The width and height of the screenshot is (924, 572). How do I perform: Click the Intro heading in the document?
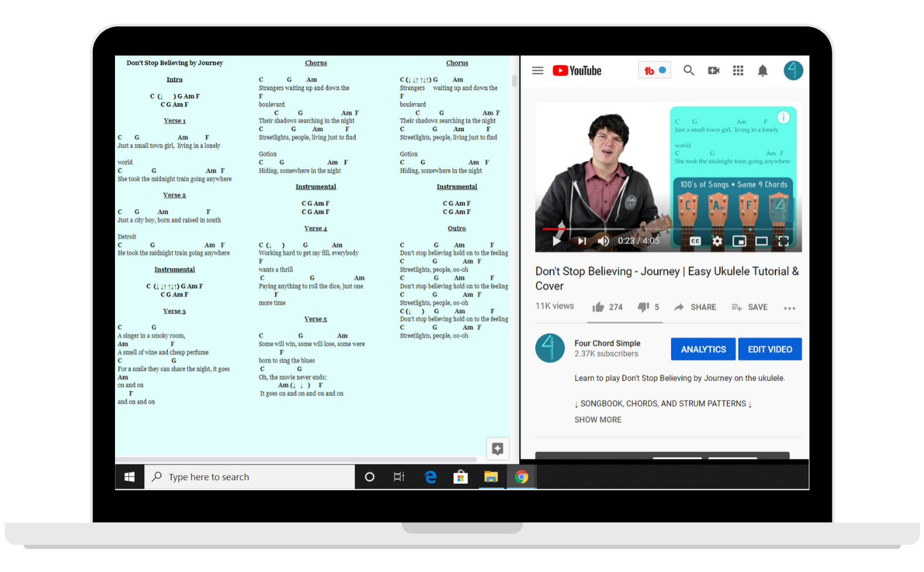174,79
